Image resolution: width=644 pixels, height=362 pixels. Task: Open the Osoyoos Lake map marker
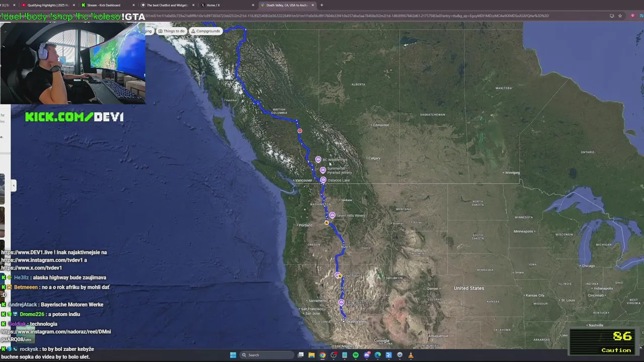[323, 180]
